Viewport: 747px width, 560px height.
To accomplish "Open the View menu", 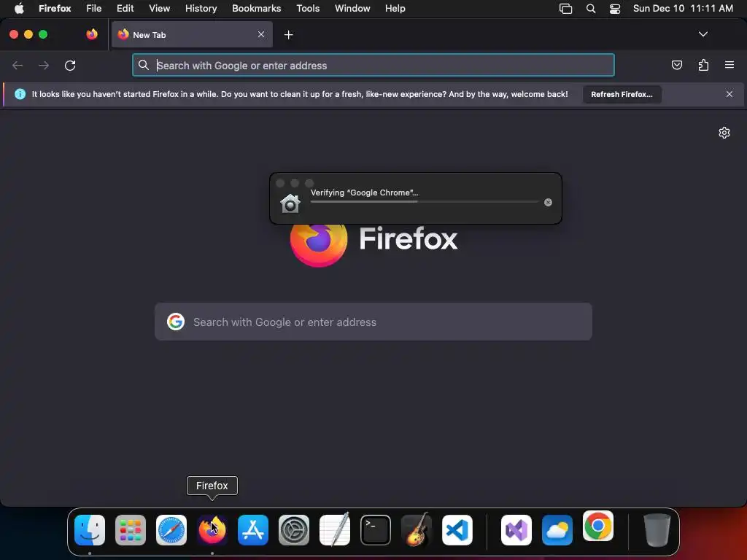I will click(159, 8).
